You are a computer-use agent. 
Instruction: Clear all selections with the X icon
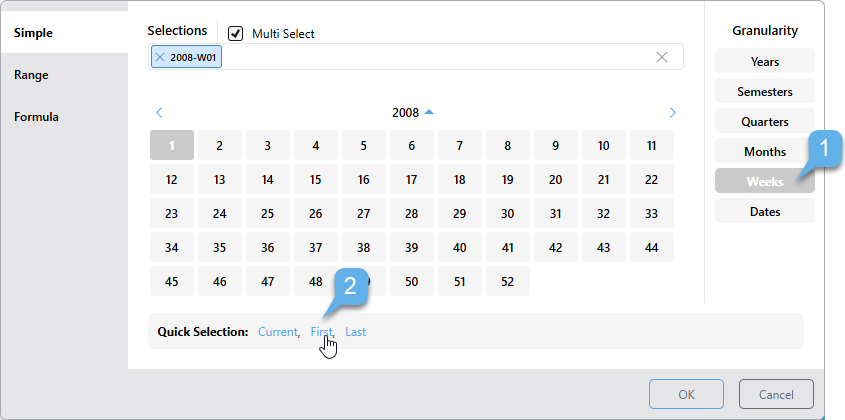[x=661, y=57]
